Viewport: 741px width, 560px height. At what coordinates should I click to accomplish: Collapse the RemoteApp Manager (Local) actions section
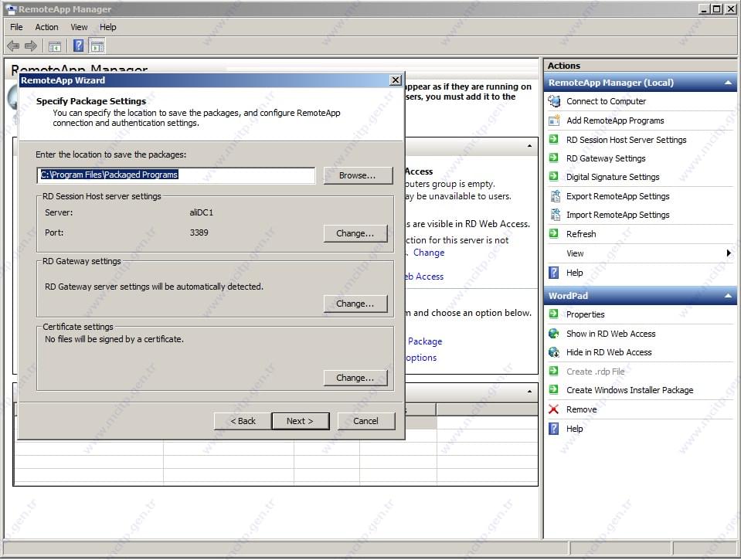[728, 83]
